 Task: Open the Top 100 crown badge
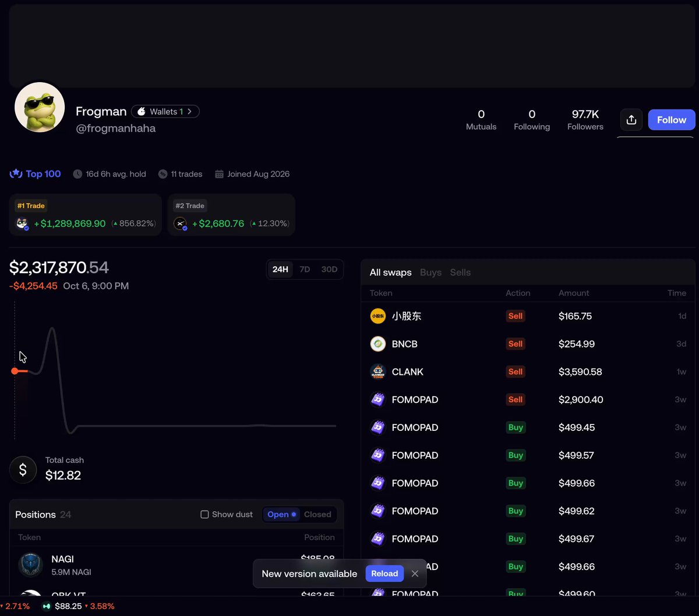(x=36, y=174)
